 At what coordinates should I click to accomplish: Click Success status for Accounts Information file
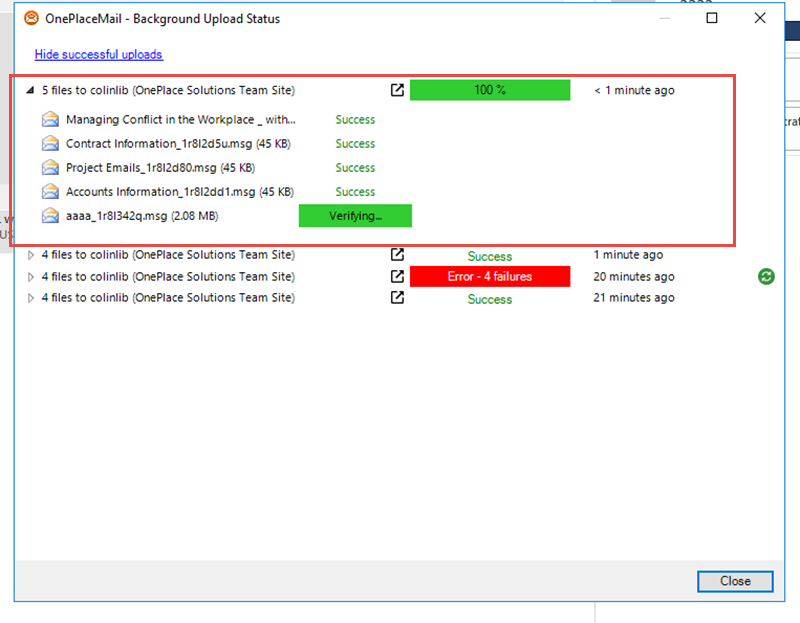(355, 192)
